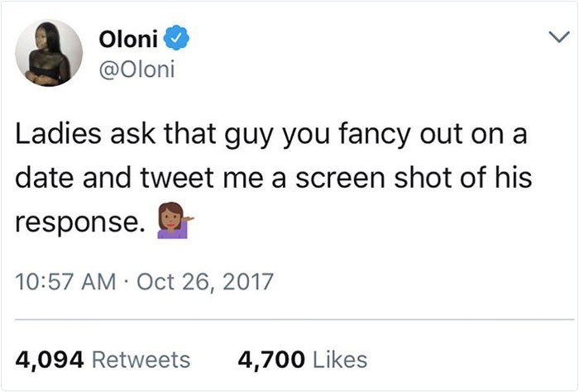579x392 pixels.
Task: Click the blue verified checkmark badge
Action: (176, 38)
